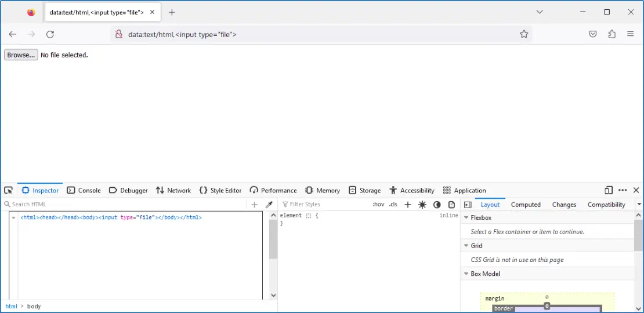
Task: Close the data:text/html browser tab
Action: (x=153, y=12)
